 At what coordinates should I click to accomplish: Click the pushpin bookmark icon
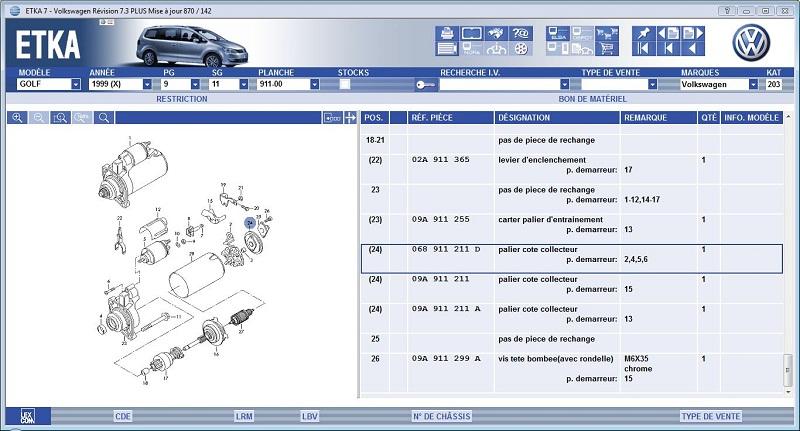pos(643,33)
